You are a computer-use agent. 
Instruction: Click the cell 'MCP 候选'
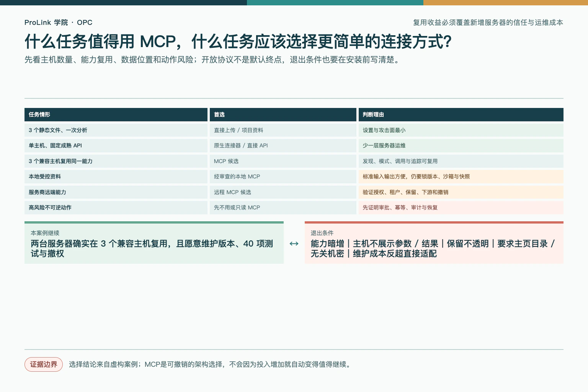pyautogui.click(x=283, y=161)
